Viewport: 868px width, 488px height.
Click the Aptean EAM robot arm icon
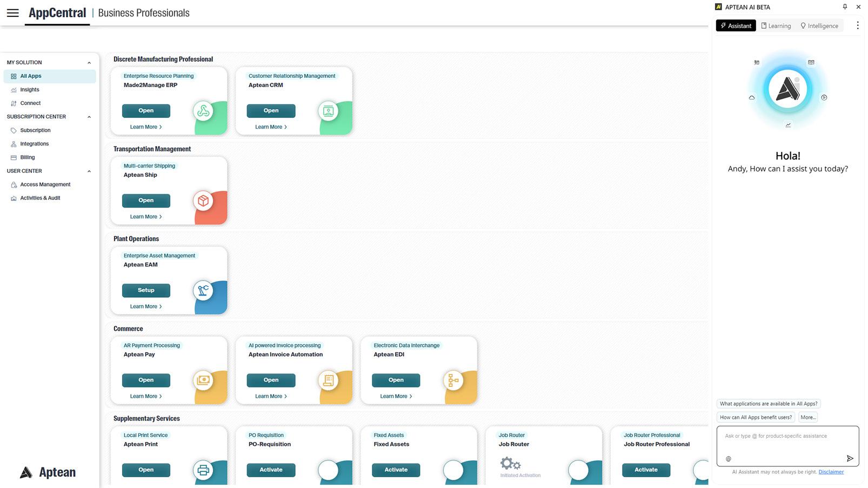(203, 290)
